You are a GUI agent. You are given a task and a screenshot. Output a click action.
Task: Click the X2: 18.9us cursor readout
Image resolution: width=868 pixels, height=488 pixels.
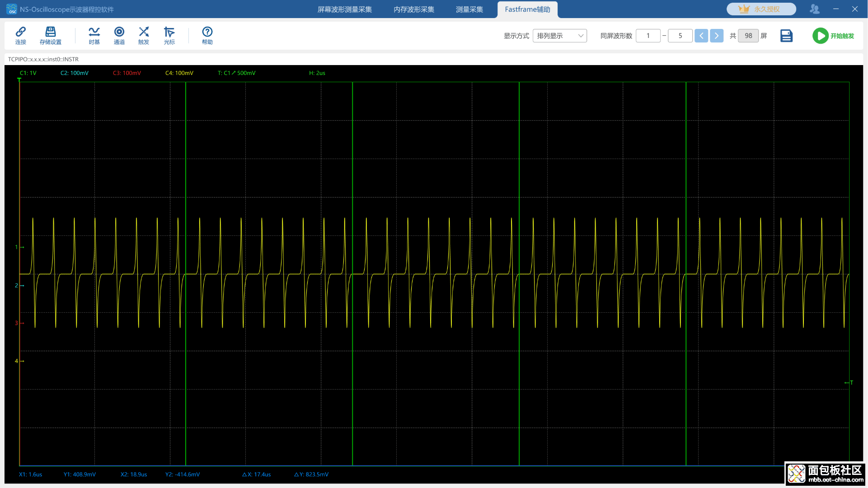[134, 474]
